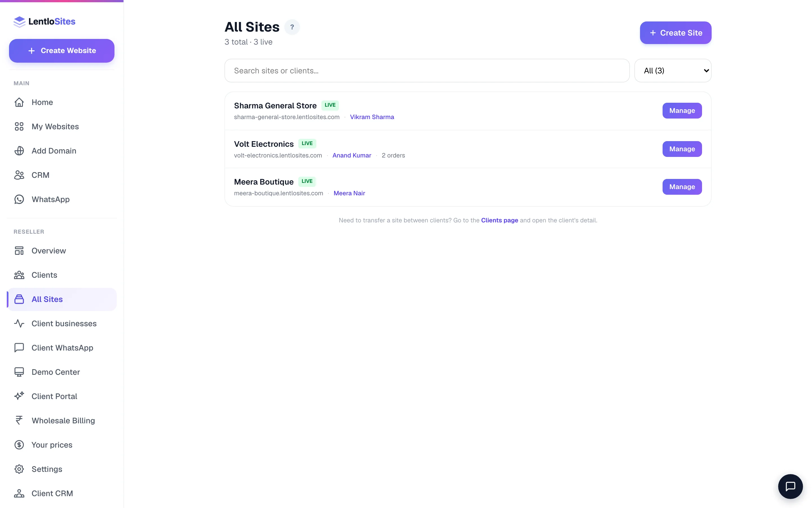The height and width of the screenshot is (508, 812).
Task: Click the 2 orders text
Action: (x=393, y=155)
